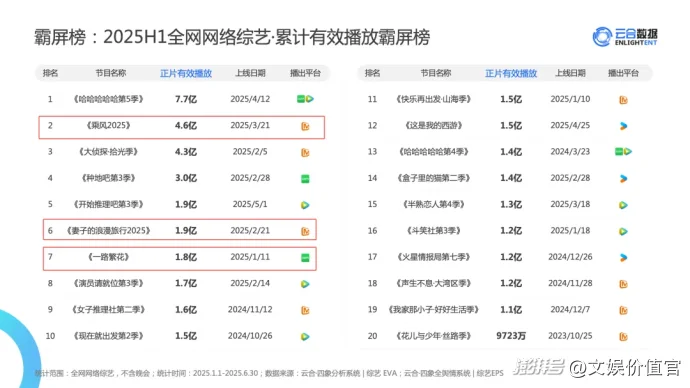Click the launch date 2023/10/25
This screenshot has width=690, height=388.
tap(570, 336)
